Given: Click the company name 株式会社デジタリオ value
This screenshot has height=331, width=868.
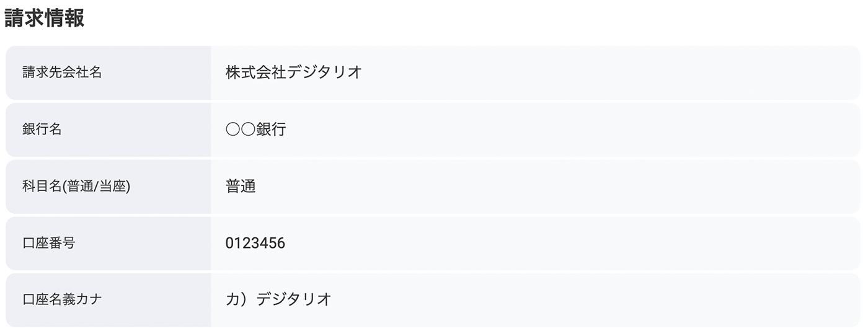Looking at the screenshot, I should pos(293,73).
